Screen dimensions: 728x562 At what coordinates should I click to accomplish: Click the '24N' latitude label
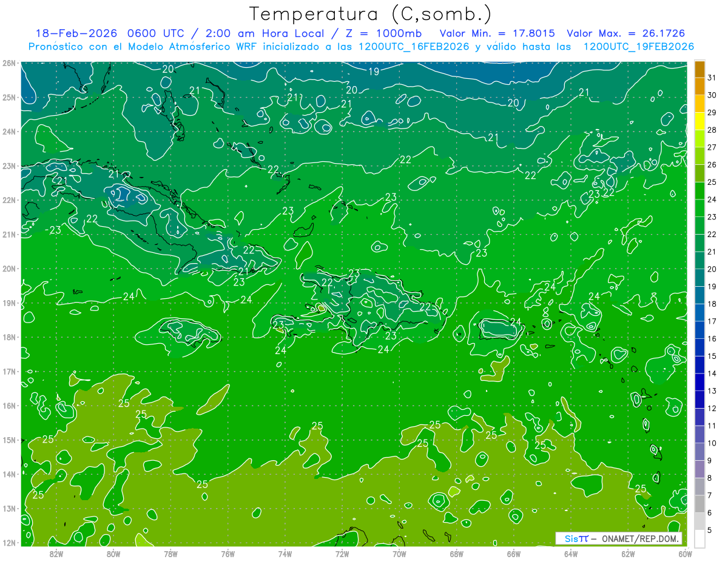pyautogui.click(x=9, y=131)
